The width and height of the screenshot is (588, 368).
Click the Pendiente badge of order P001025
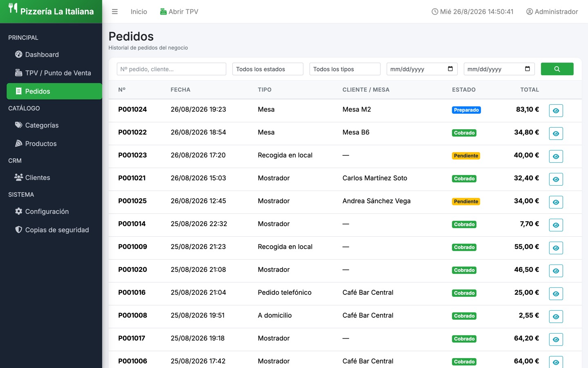(x=466, y=202)
